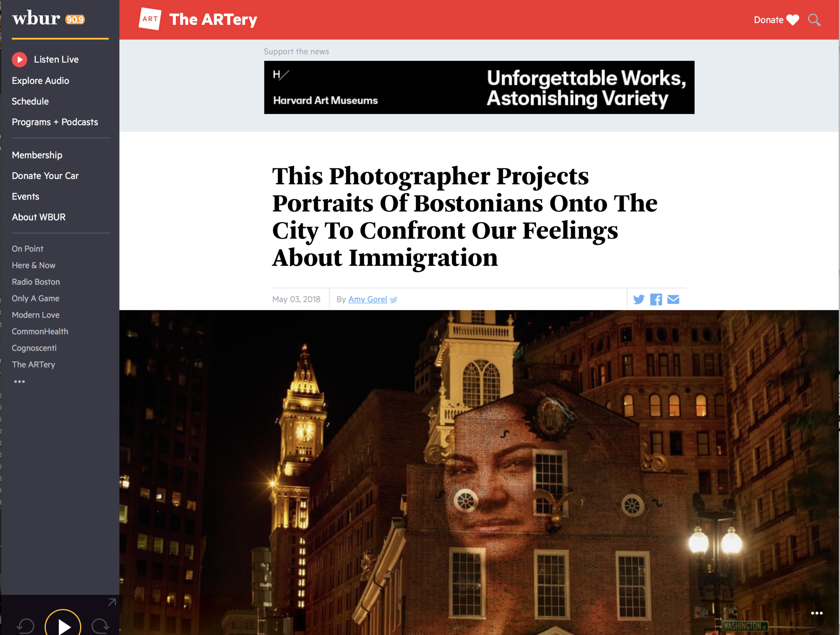Click the ART logo badge
Viewport: 840px width, 635px height.
[x=150, y=18]
